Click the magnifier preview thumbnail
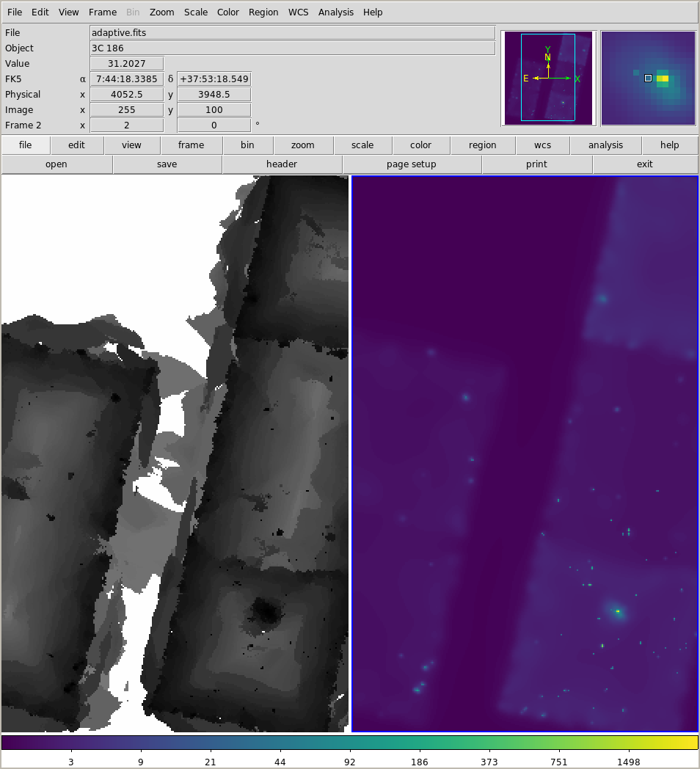700x769 pixels. 648,78
